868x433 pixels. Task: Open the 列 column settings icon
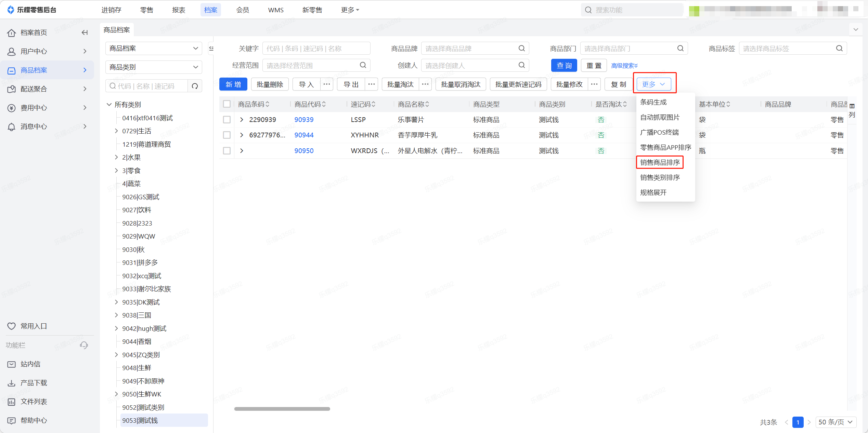coord(852,110)
